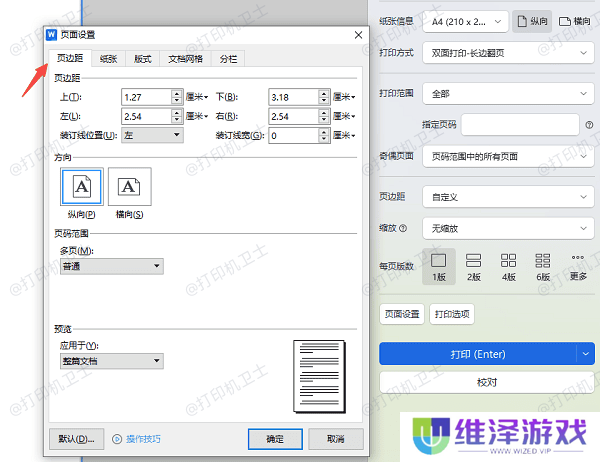Screen dimensions: 600x462
Task: Click the 装订线宽 gutter width field
Action: click(x=293, y=135)
